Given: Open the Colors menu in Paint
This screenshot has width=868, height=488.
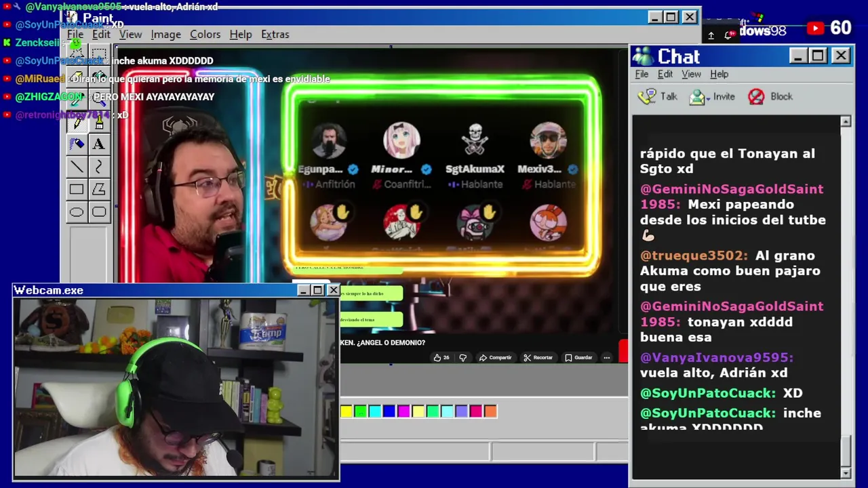Looking at the screenshot, I should pyautogui.click(x=205, y=35).
